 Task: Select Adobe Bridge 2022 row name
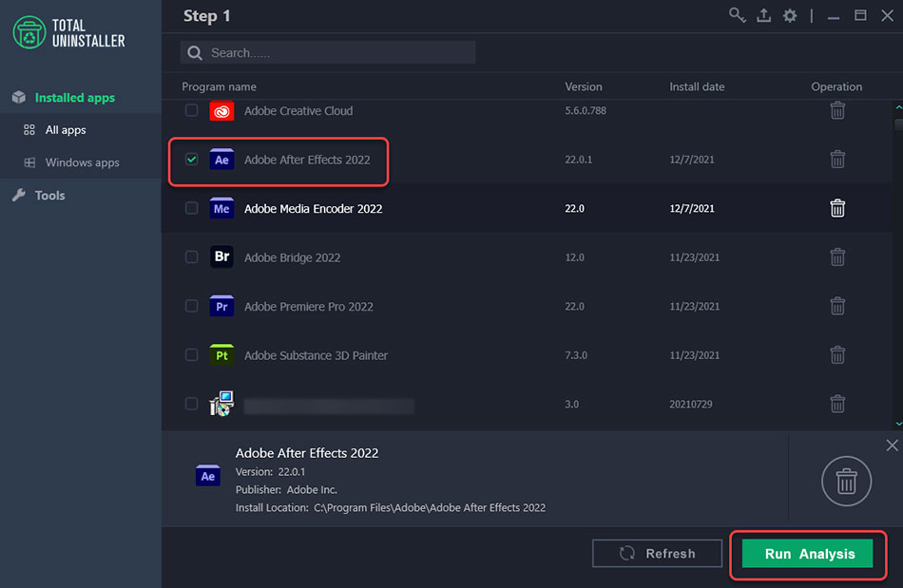pos(292,257)
